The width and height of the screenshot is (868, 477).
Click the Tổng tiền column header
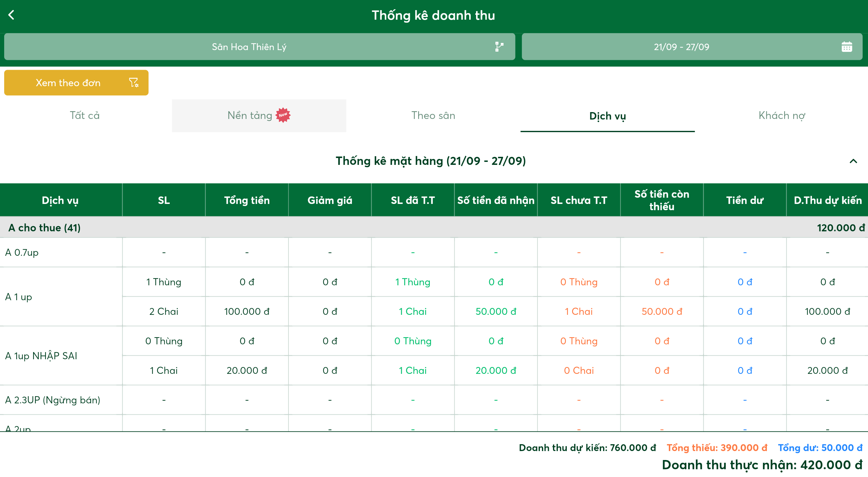tap(247, 200)
